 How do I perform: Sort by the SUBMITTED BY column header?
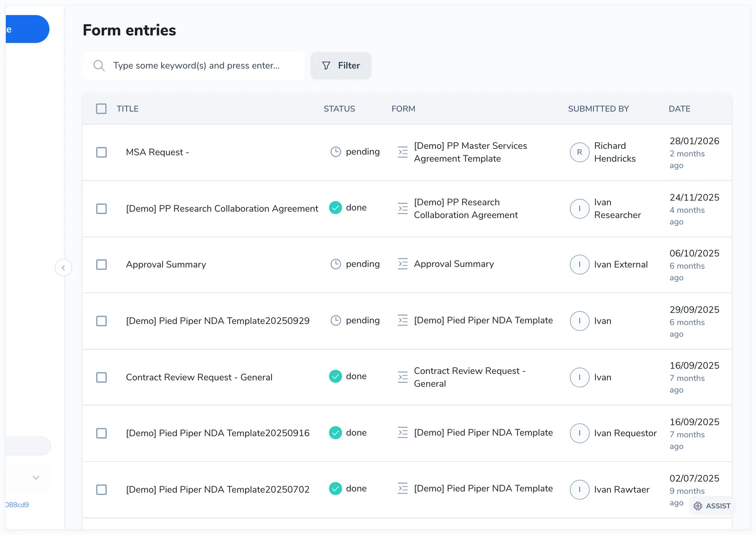599,109
